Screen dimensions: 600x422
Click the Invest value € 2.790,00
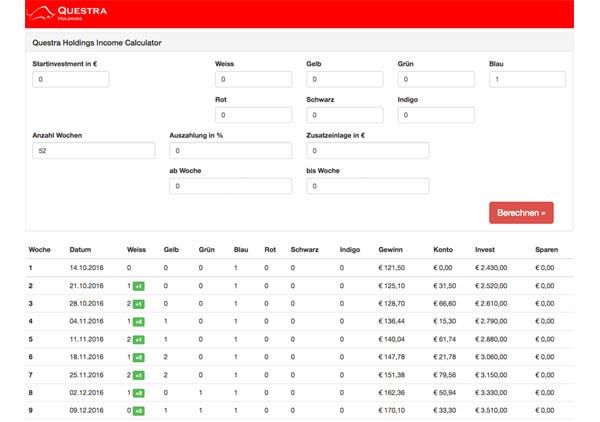tap(491, 321)
